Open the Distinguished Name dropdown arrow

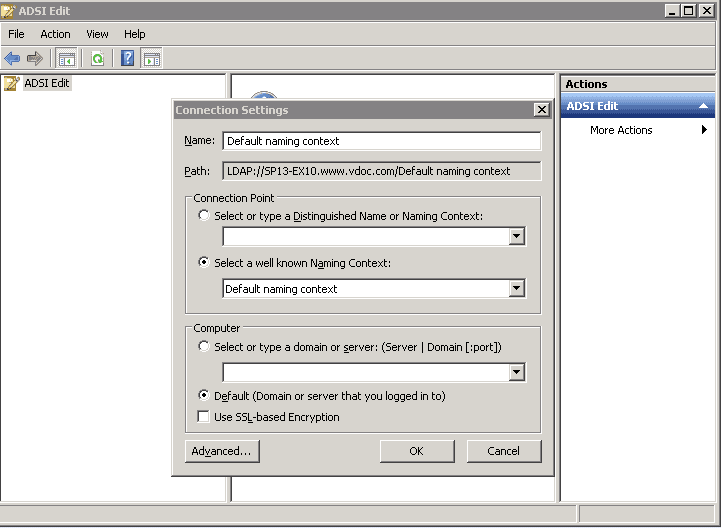[517, 236]
